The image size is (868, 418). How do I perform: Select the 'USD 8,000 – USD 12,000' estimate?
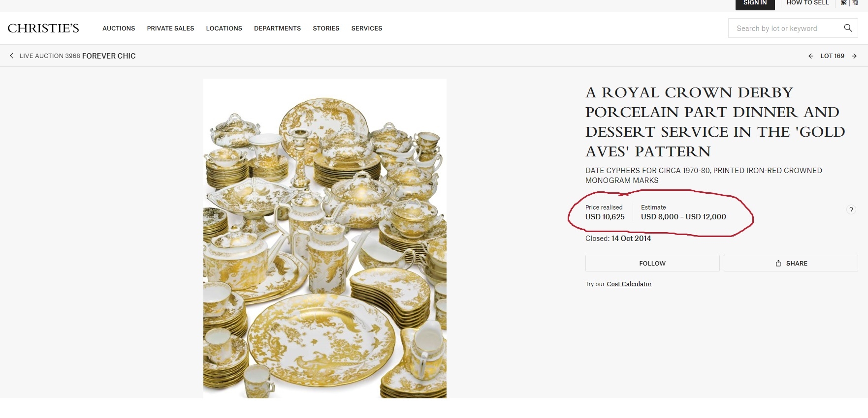(x=683, y=217)
